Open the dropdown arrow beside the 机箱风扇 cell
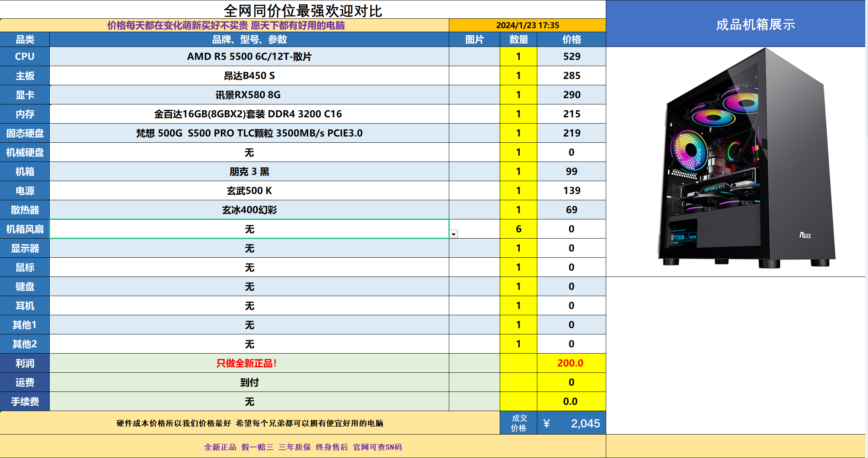 click(x=454, y=234)
